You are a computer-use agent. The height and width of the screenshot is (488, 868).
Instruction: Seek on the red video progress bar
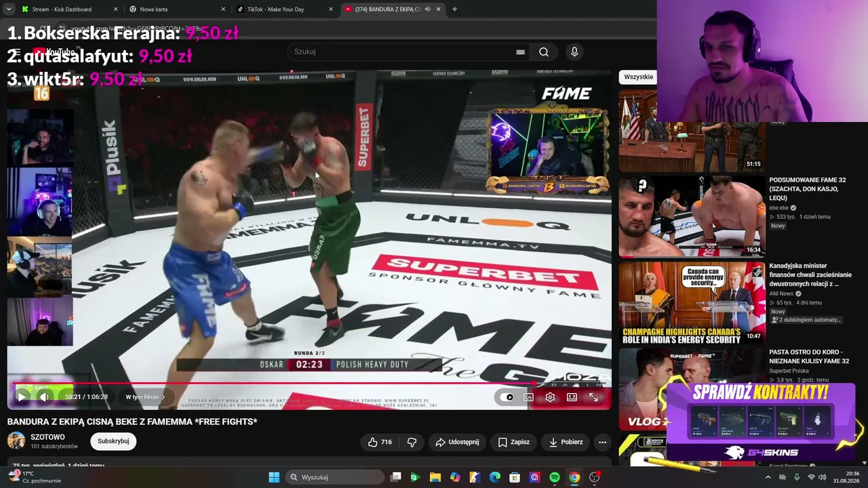click(x=309, y=384)
